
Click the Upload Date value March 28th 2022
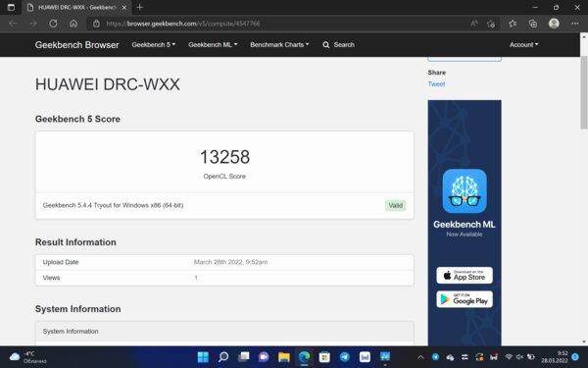[230, 262]
